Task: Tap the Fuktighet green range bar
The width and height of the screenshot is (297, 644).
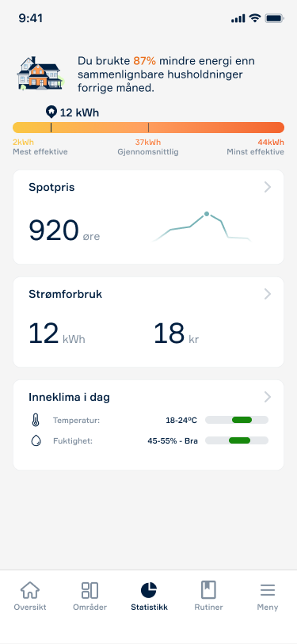Action: point(239,440)
